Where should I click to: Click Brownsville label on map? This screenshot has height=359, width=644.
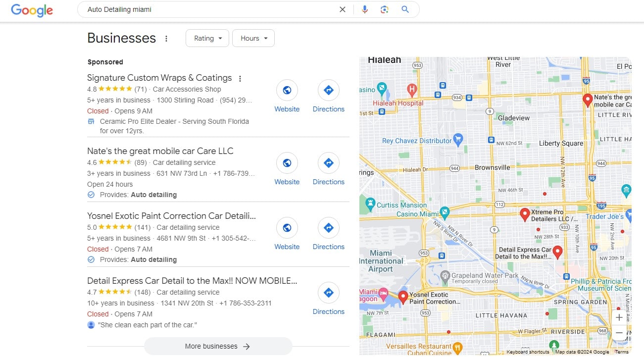492,167
